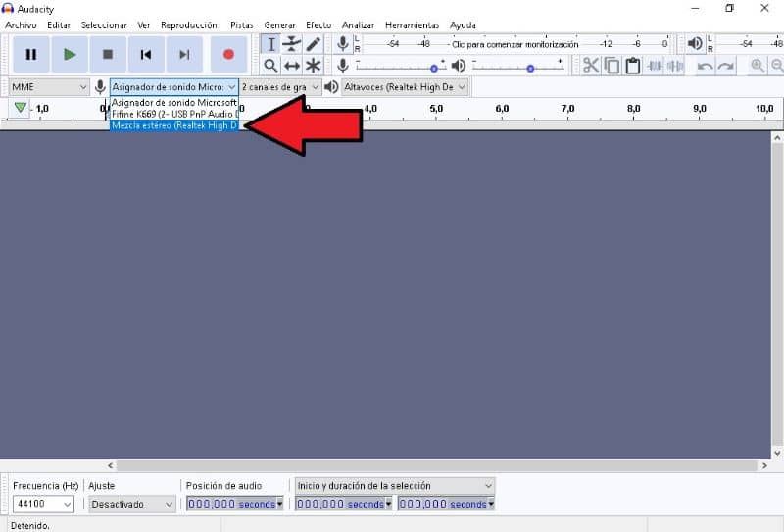
Task: Click the input device microphone icon near MME
Action: coord(100,87)
